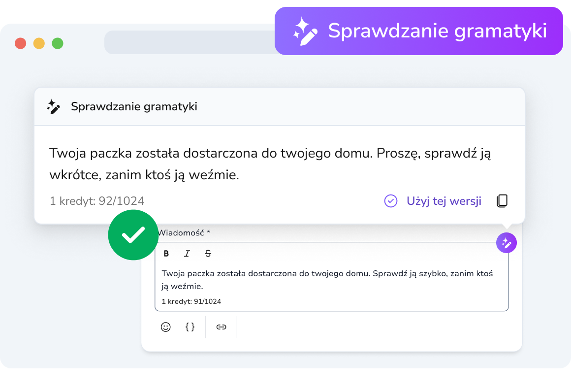This screenshot has height=392, width=571.
Task: Insert a variable with curly braces icon
Action: (190, 327)
